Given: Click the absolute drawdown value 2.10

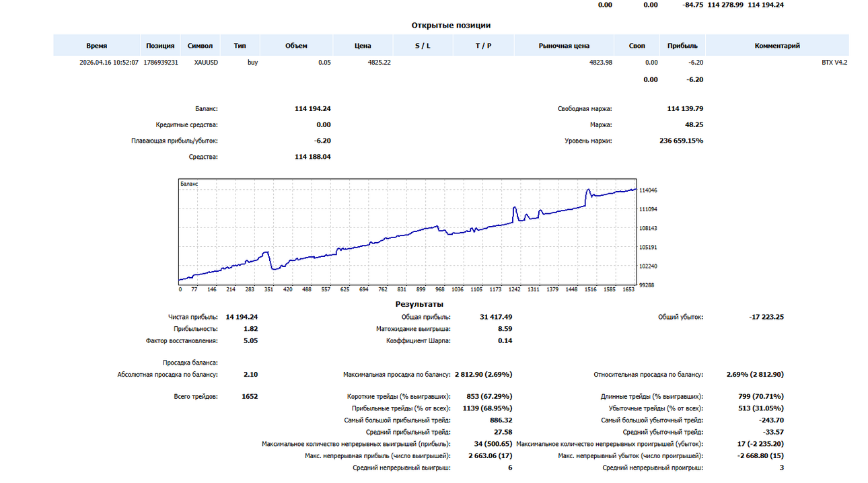Looking at the screenshot, I should coord(250,374).
